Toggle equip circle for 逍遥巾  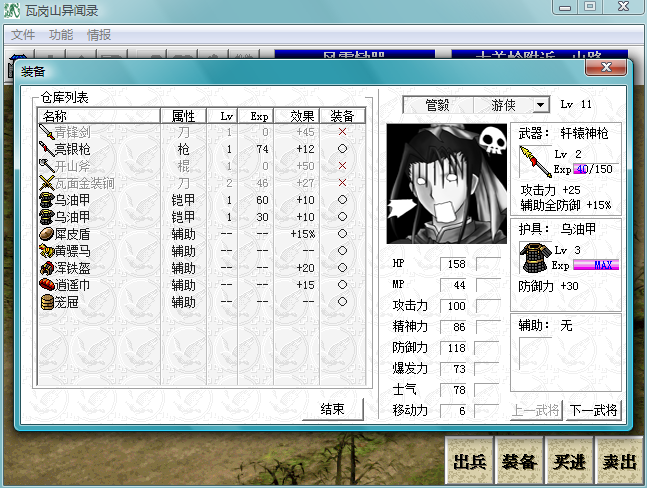click(x=342, y=285)
